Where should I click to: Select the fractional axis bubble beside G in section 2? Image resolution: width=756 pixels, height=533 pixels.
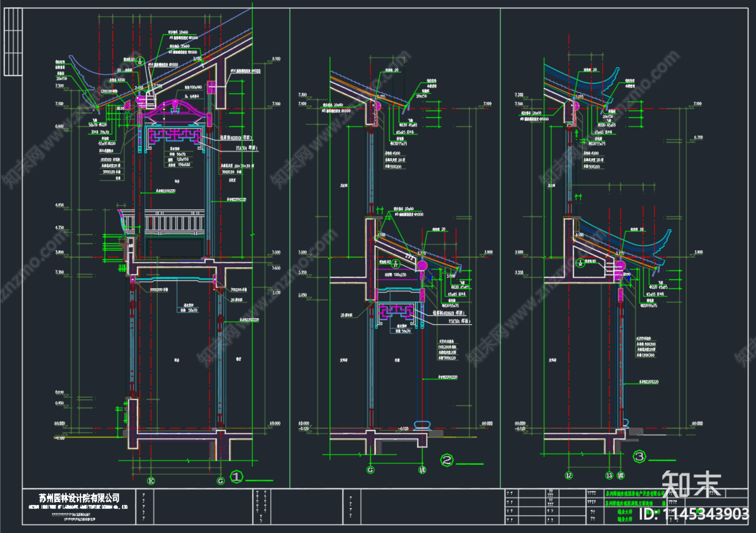click(422, 469)
